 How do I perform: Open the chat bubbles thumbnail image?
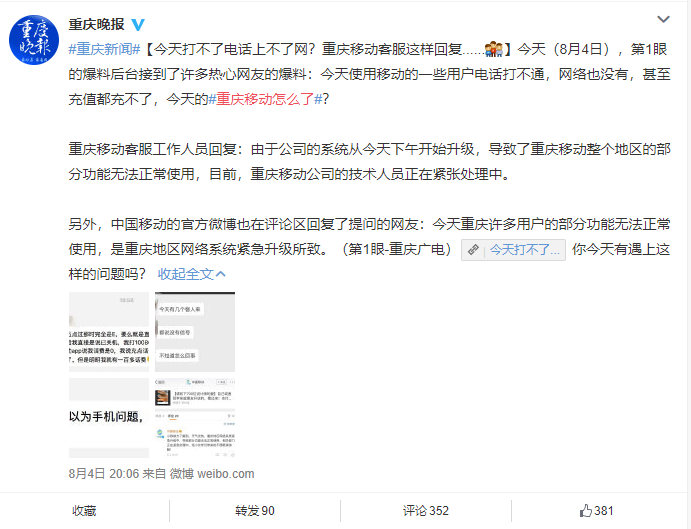point(195,332)
